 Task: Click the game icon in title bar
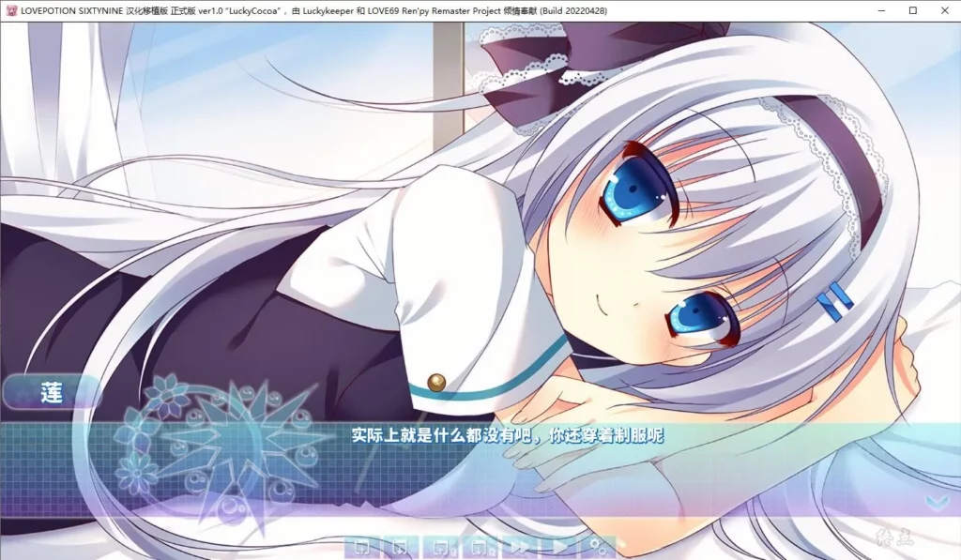10,10
